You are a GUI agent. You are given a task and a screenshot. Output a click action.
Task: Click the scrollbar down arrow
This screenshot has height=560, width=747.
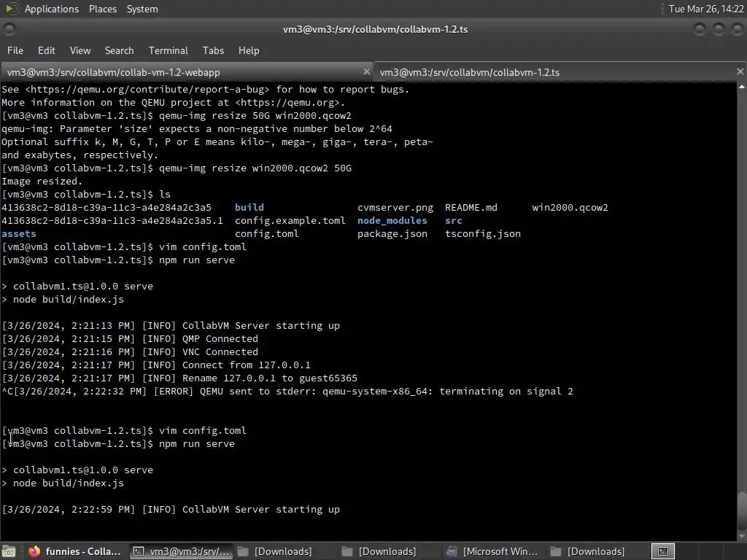pos(741,538)
